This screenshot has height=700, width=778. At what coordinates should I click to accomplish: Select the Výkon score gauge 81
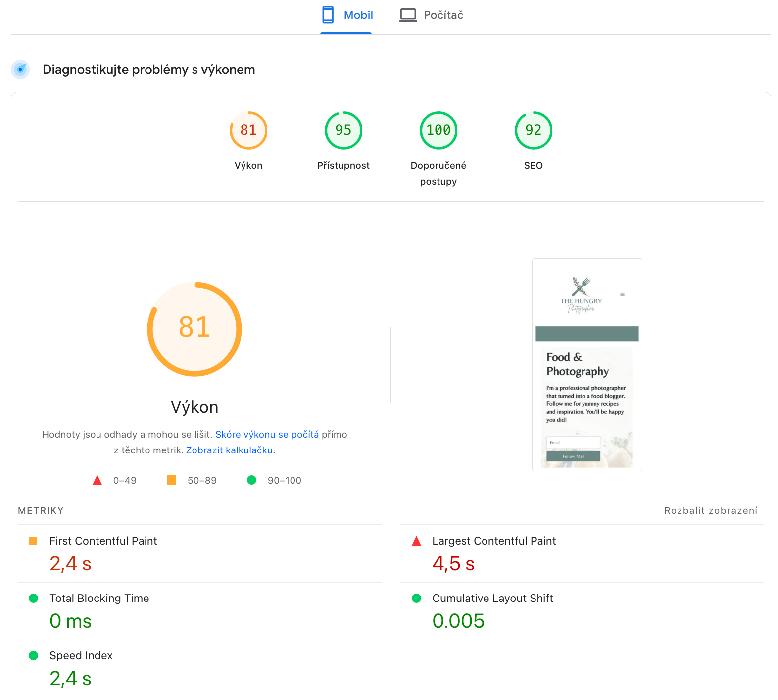tap(248, 130)
